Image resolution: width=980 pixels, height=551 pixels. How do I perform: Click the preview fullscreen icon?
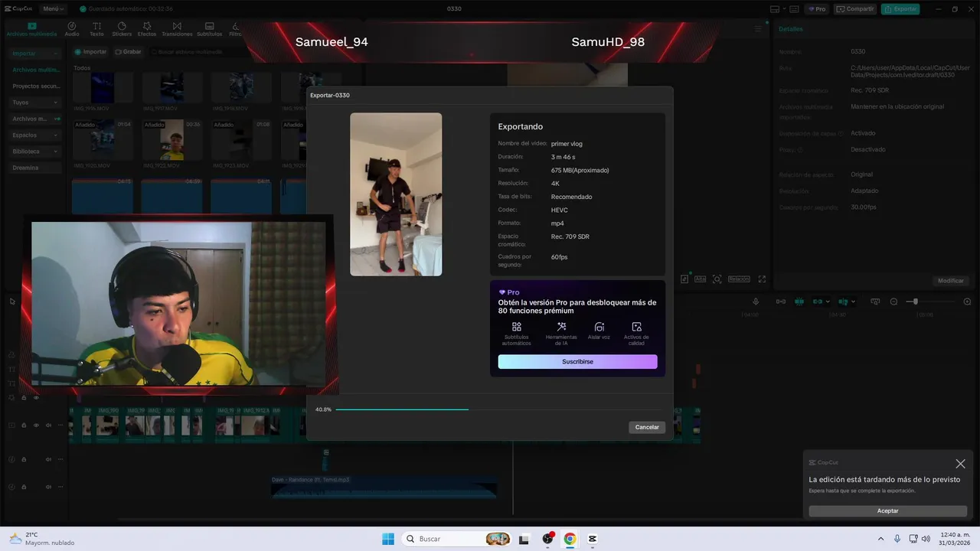click(x=762, y=279)
